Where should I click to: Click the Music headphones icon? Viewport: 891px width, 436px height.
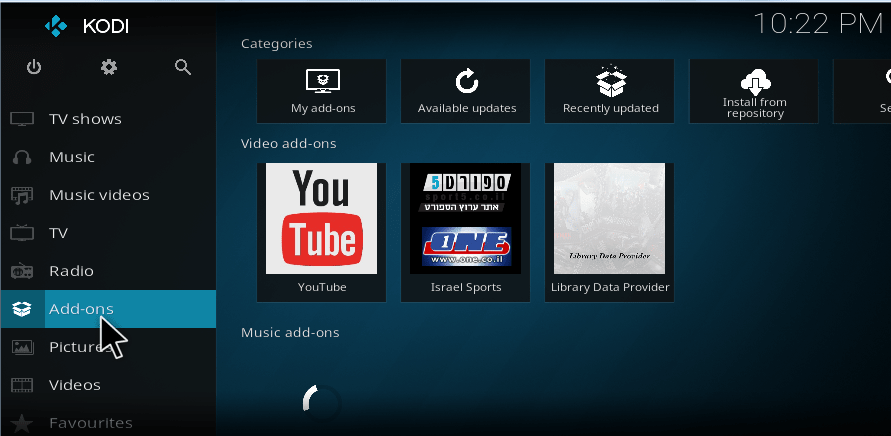[x=22, y=157]
